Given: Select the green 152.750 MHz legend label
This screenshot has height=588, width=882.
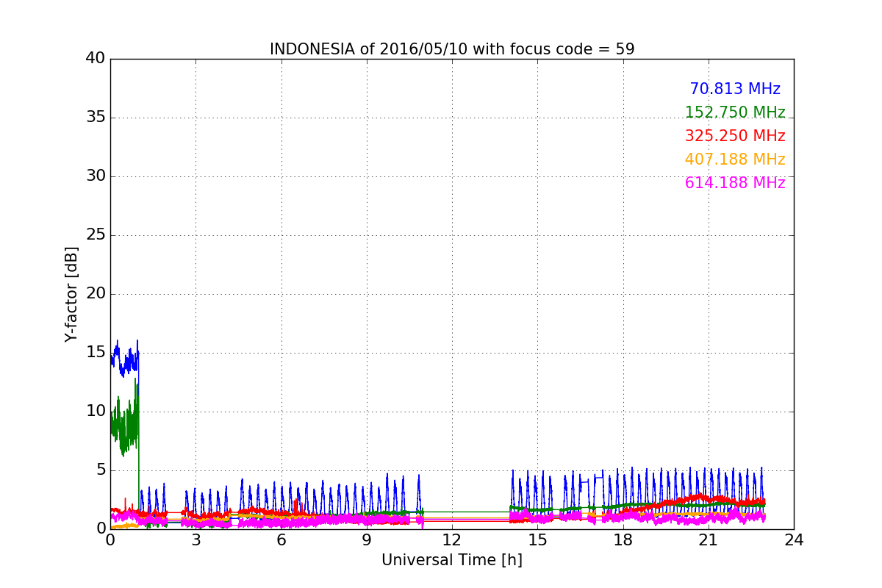Looking at the screenshot, I should tap(735, 112).
